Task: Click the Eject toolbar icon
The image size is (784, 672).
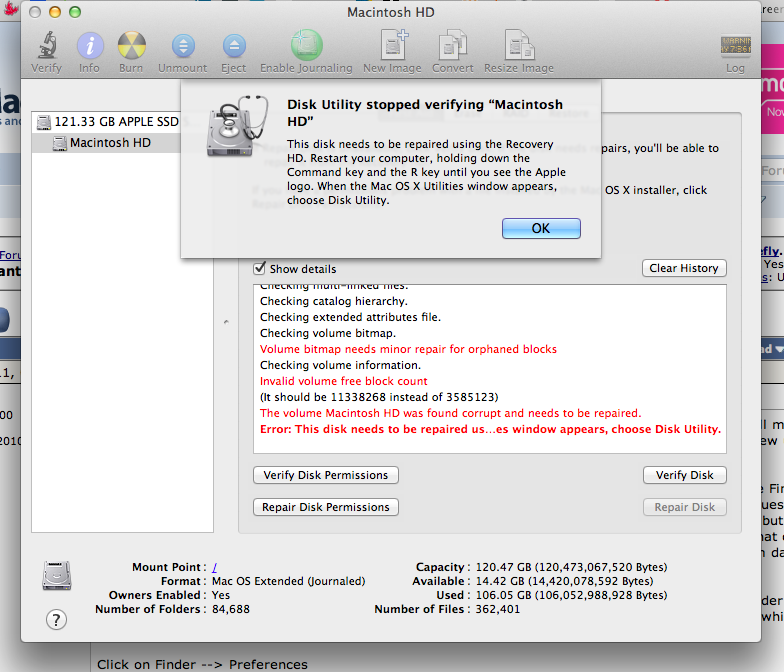Action: pos(234,46)
